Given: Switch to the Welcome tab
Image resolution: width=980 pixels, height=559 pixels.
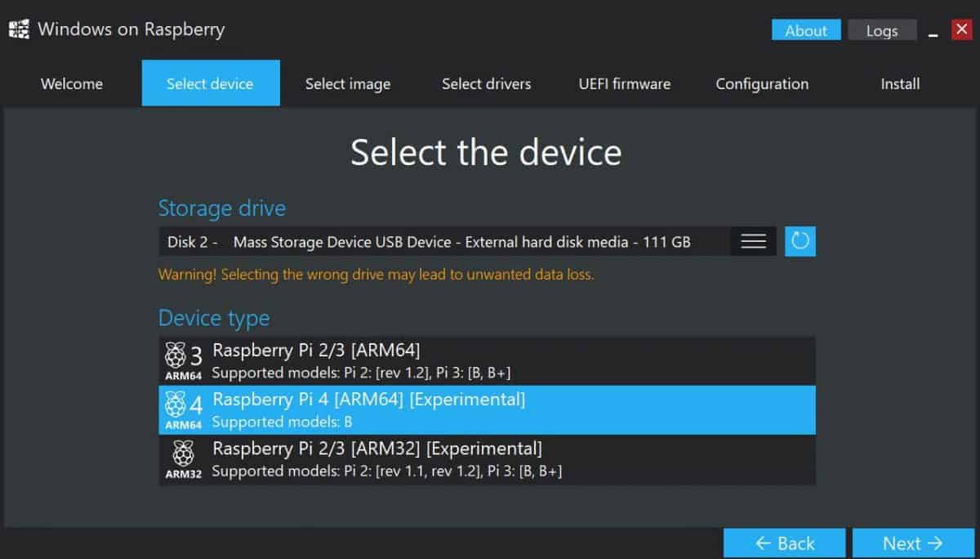Looking at the screenshot, I should 72,83.
